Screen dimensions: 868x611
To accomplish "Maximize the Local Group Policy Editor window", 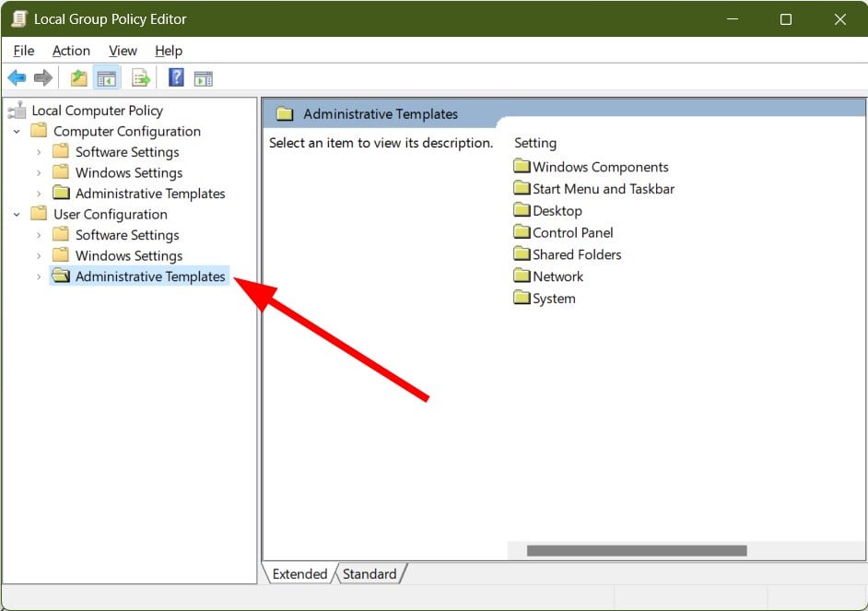I will [x=785, y=18].
